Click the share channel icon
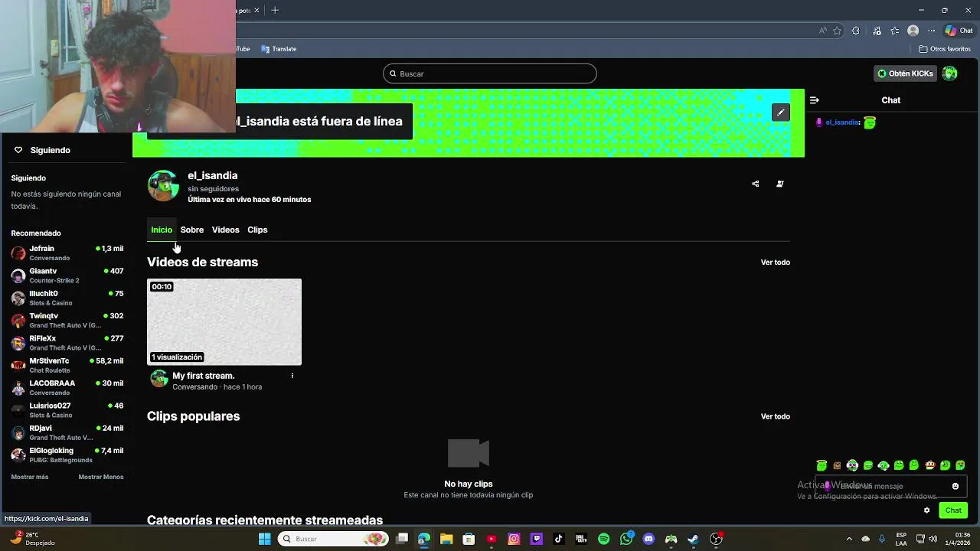Viewport: 980px width, 551px height. [756, 184]
